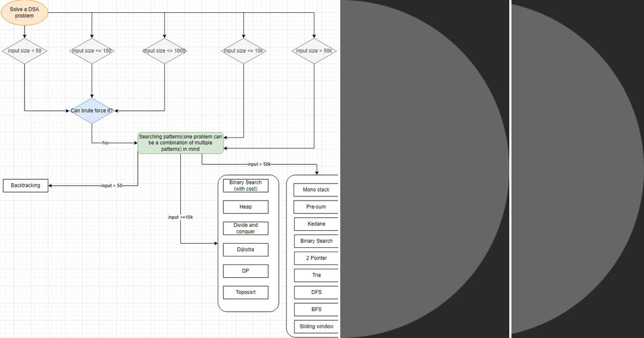Image resolution: width=644 pixels, height=338 pixels.
Task: Select the blue 'Can brute force it?' diamond
Action: [92, 111]
